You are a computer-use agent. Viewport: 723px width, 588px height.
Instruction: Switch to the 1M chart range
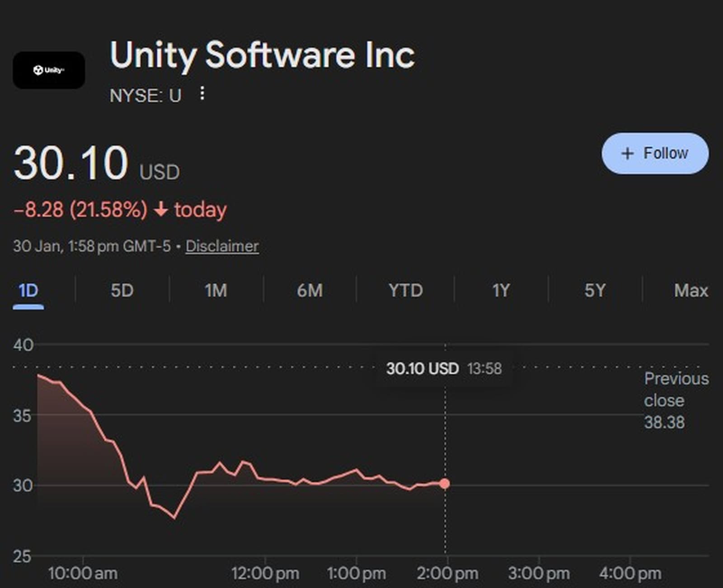216,291
